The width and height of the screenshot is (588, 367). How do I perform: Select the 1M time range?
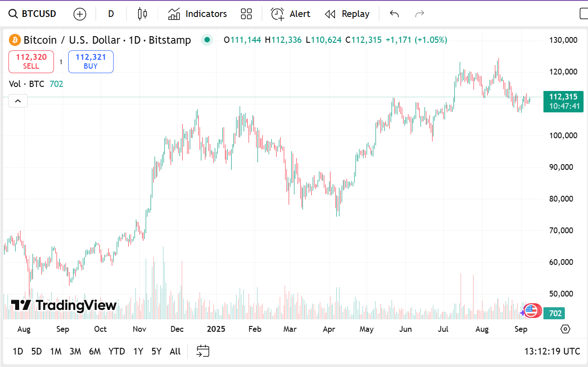click(x=56, y=351)
